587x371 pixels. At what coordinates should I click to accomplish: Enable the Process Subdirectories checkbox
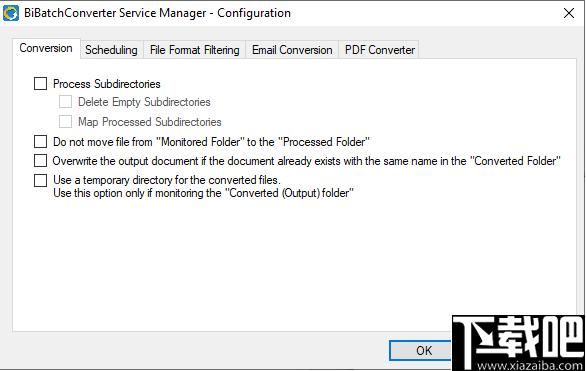coord(40,83)
